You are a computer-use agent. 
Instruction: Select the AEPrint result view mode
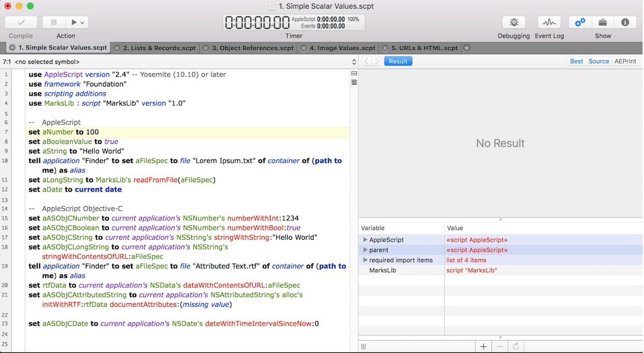click(625, 61)
